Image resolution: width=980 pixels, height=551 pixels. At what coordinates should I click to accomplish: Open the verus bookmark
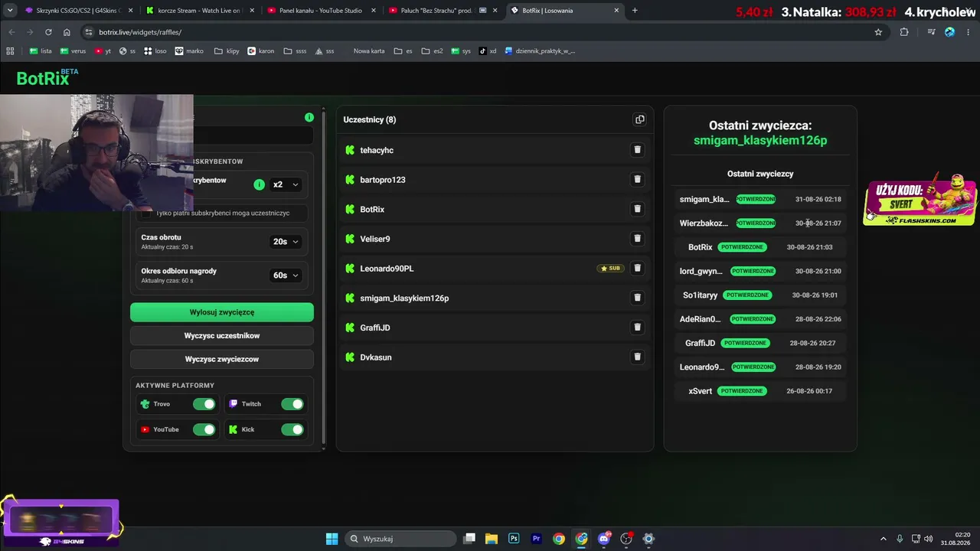pos(73,51)
